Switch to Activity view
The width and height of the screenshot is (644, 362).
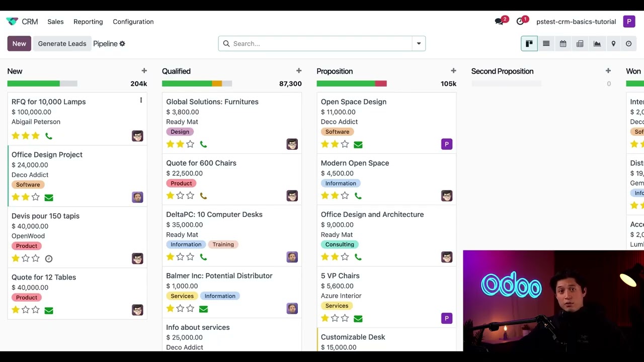click(x=629, y=44)
